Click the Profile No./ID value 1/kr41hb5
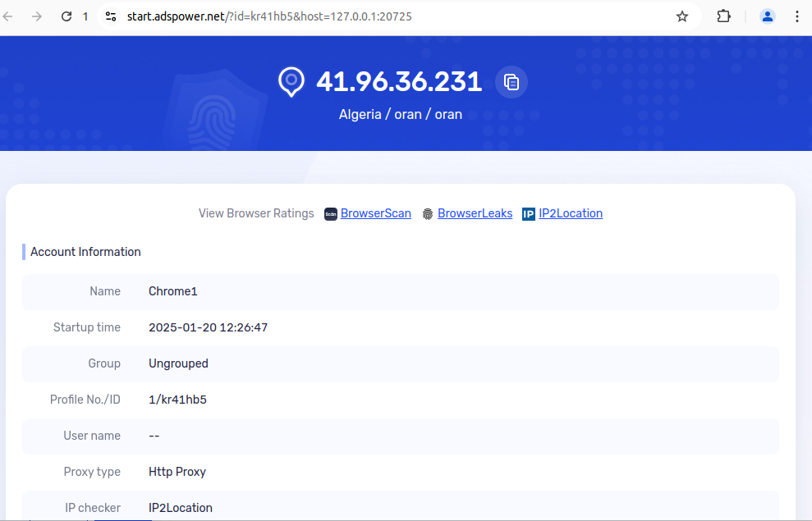Viewport: 812px width, 521px height. click(x=178, y=400)
